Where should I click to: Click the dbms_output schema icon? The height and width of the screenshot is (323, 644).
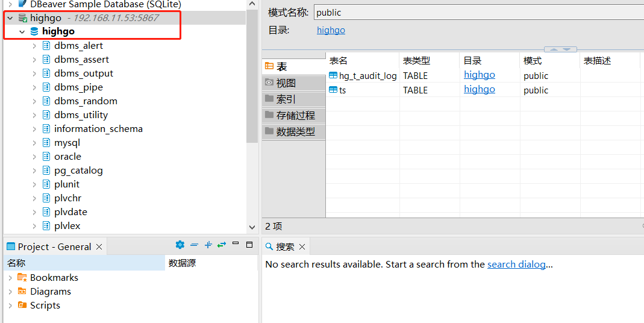46,73
